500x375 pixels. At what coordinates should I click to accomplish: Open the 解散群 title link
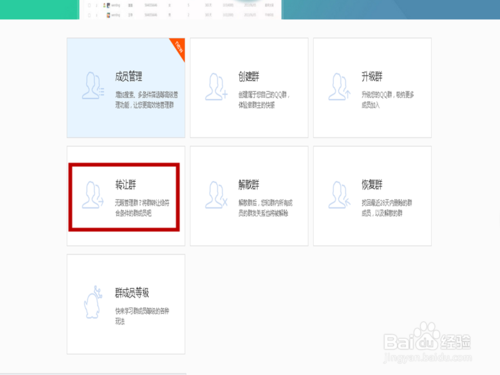coord(249,184)
